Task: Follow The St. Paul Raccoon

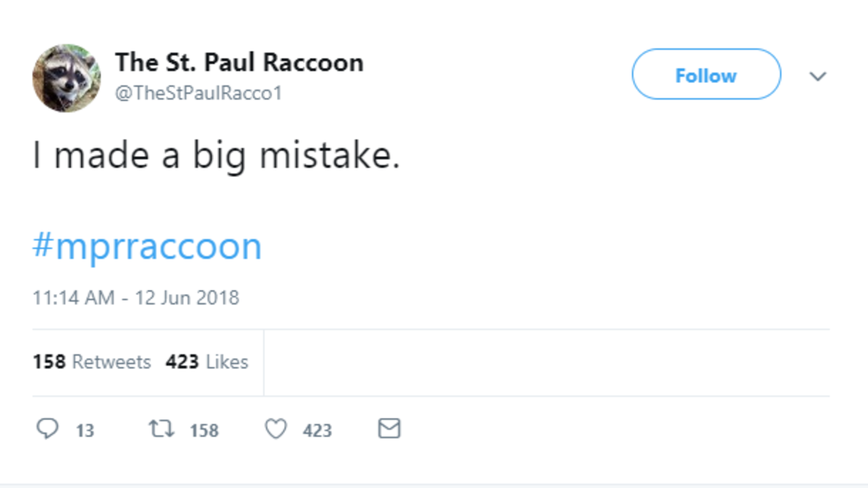Action: [706, 74]
